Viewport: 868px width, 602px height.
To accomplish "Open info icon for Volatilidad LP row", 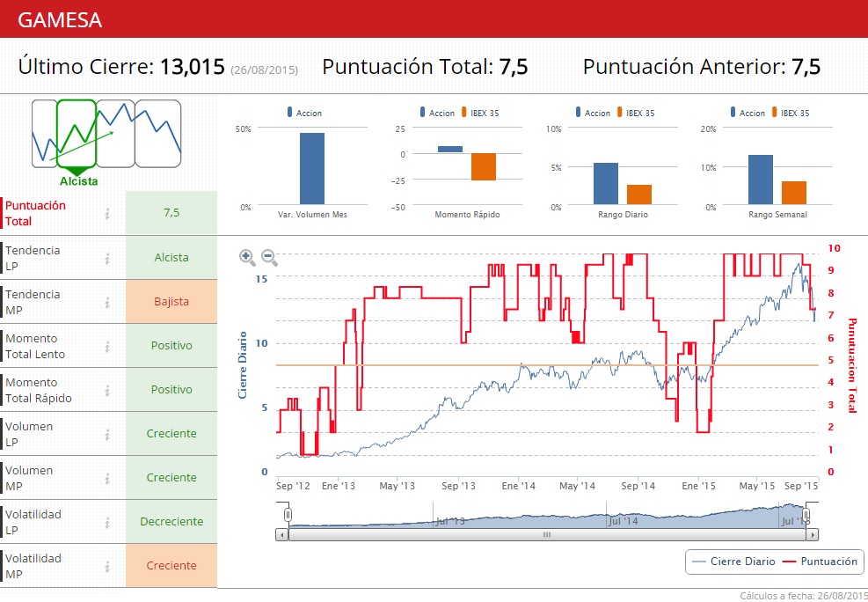I will (107, 522).
